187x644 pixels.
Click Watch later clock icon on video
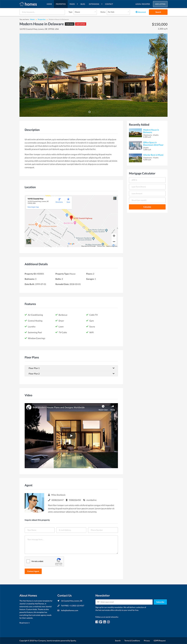click(x=103, y=406)
